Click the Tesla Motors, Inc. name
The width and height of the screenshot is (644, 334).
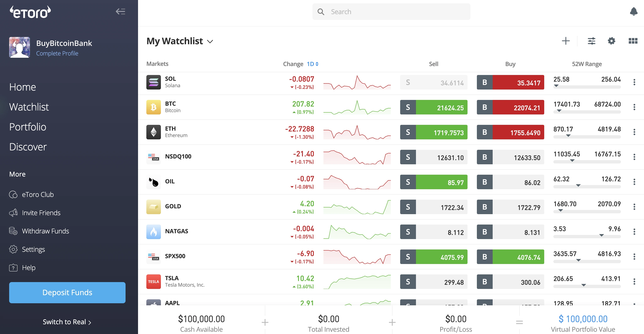(x=185, y=285)
